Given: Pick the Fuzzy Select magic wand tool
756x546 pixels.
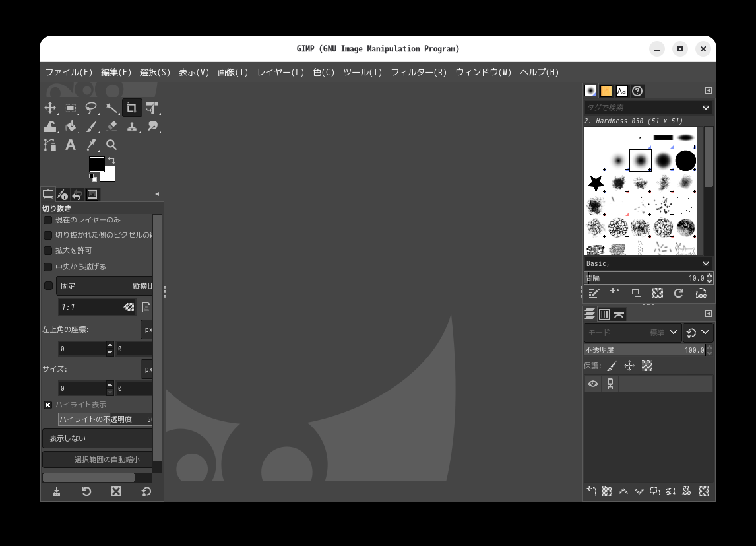Looking at the screenshot, I should coord(111,108).
